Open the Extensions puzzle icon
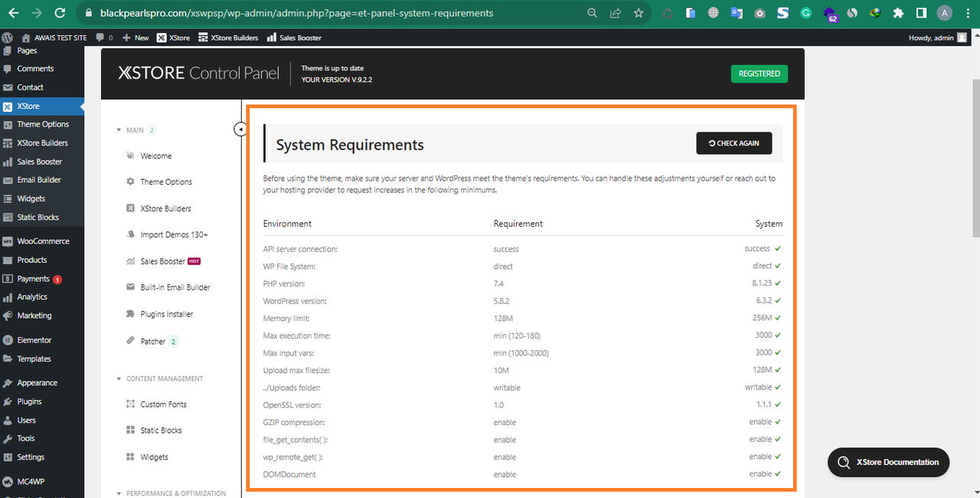Screen dimensions: 980x498 [898, 13]
